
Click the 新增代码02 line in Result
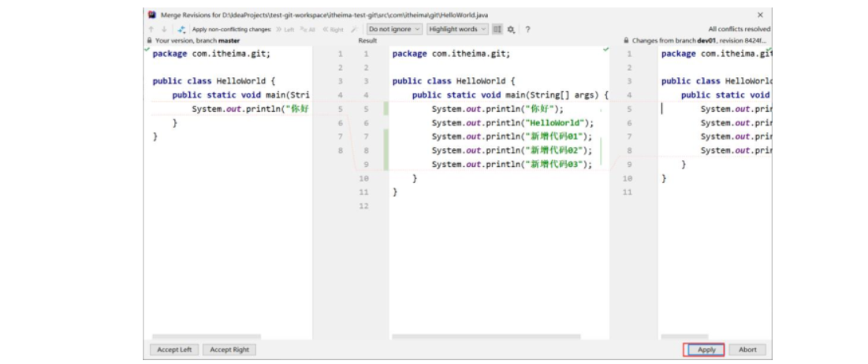[512, 150]
